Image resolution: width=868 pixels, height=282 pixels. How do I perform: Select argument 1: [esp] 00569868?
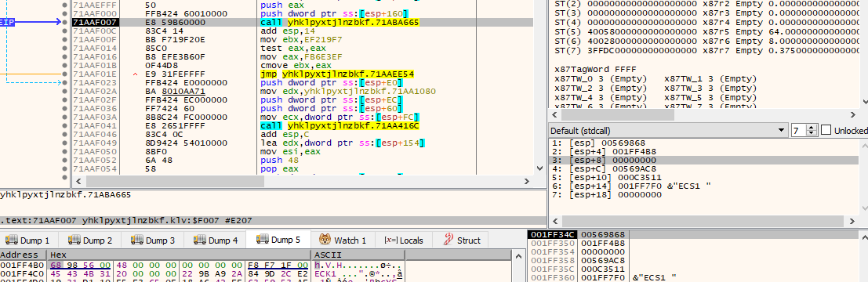point(599,143)
